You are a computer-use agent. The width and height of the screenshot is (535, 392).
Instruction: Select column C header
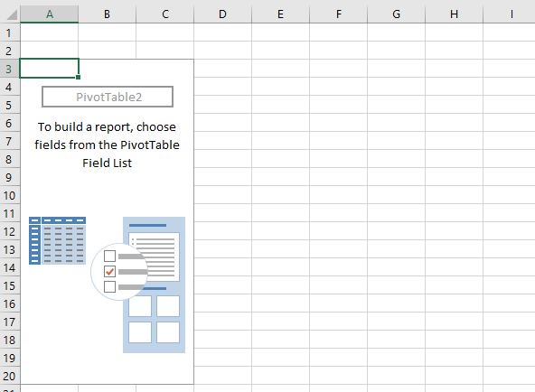tap(165, 14)
